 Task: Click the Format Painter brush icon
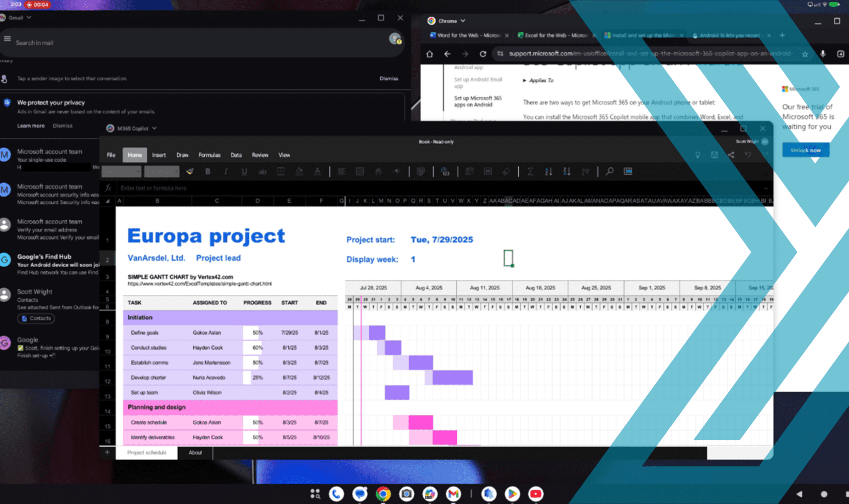[x=190, y=171]
